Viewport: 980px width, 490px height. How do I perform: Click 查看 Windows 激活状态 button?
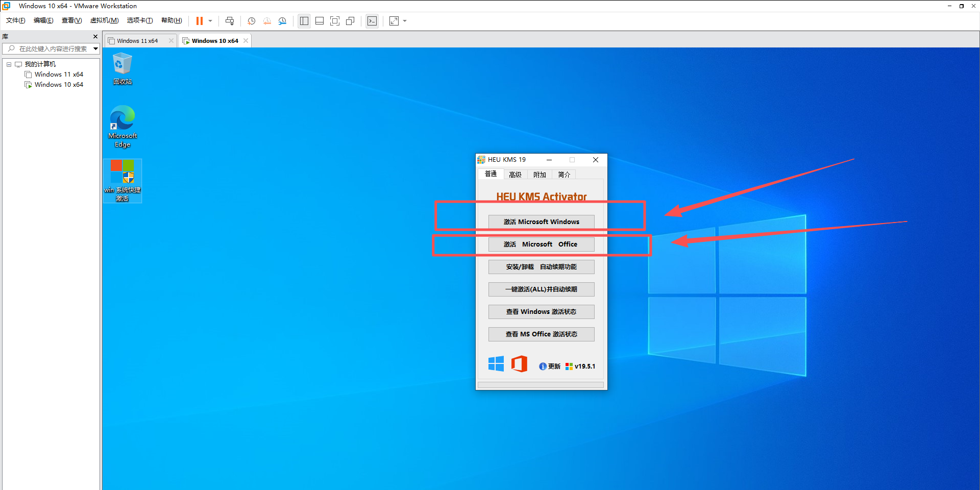pos(542,312)
